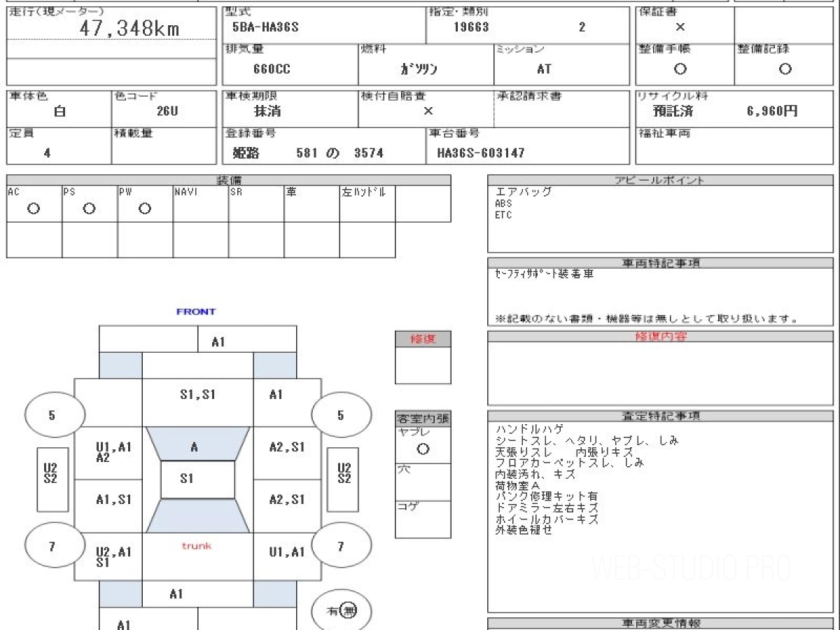Select the 荷物室A remark line
Screen dimensions: 840x630
point(517,485)
